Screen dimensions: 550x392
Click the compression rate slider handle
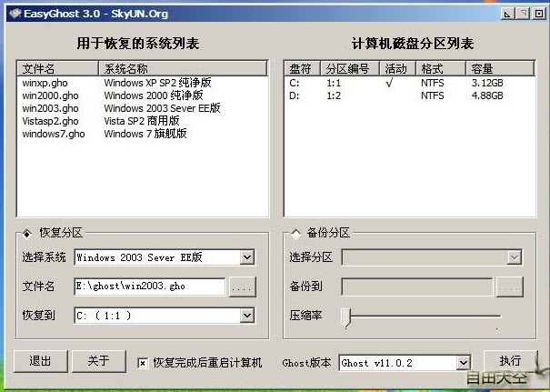pos(345,316)
